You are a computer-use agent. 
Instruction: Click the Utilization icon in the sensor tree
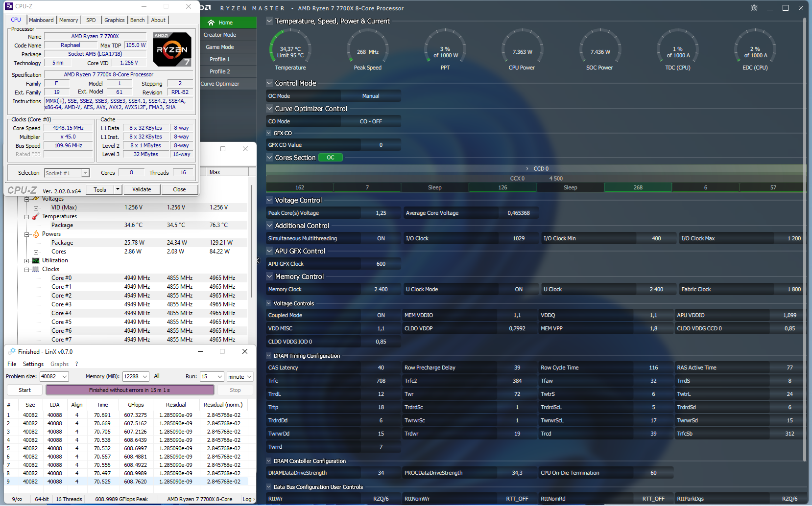tap(35, 260)
